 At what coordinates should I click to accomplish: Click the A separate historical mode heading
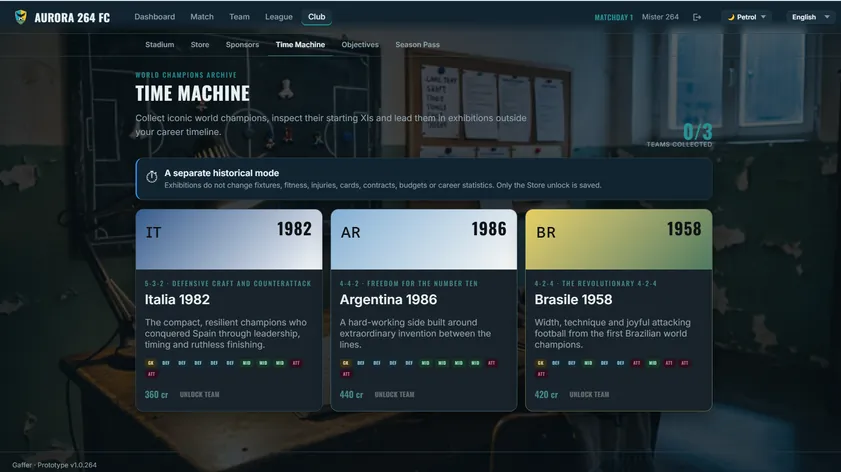(222, 173)
